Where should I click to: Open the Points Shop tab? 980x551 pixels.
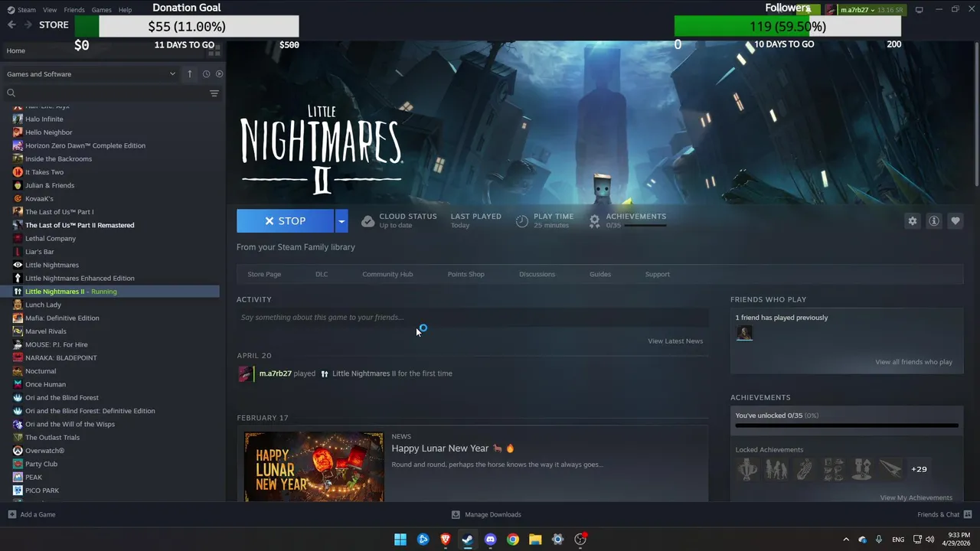[x=466, y=274]
